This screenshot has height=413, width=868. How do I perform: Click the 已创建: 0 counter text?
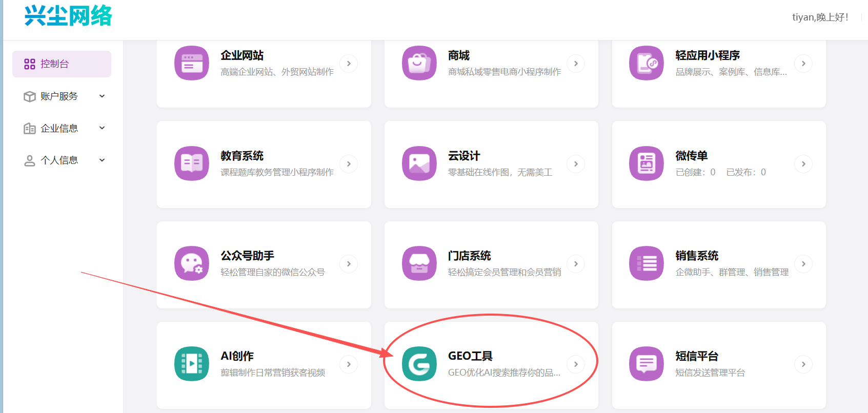(695, 172)
